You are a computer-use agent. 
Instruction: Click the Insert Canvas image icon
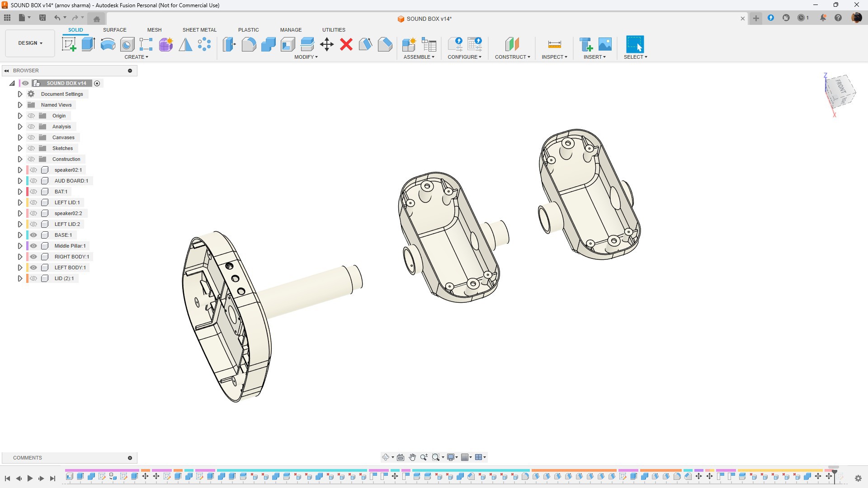coord(605,44)
